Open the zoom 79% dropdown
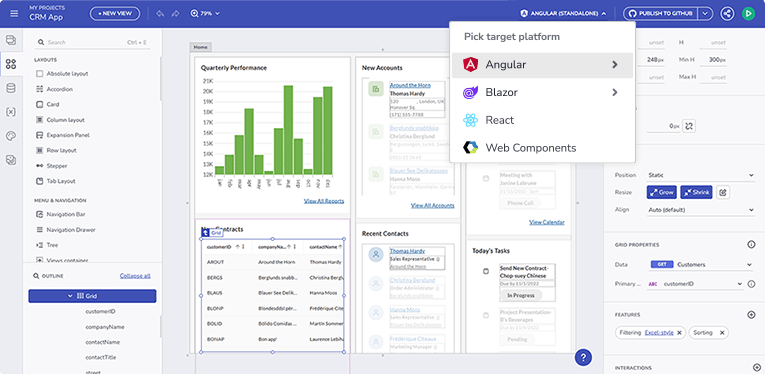768x376 pixels. pos(205,13)
